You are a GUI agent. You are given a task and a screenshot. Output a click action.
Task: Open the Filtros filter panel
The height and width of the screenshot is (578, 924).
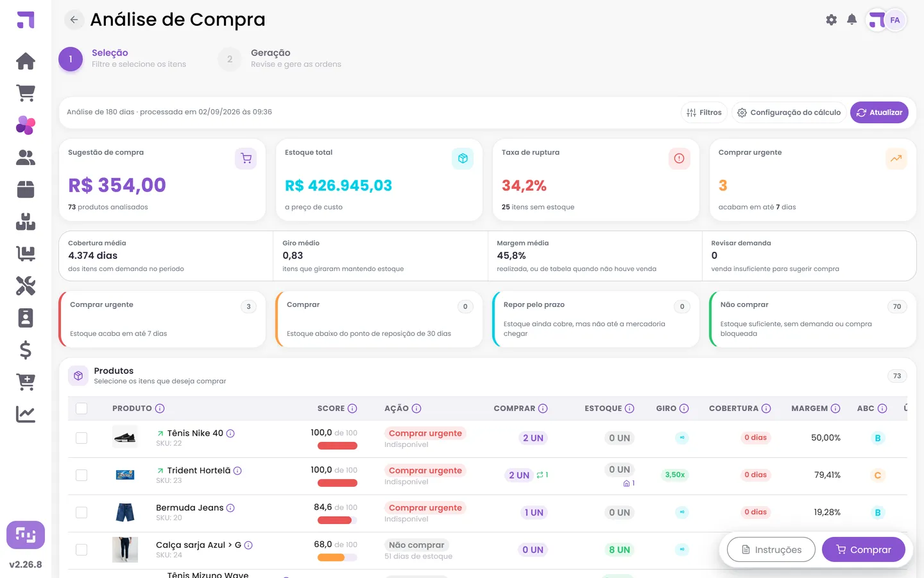click(704, 112)
